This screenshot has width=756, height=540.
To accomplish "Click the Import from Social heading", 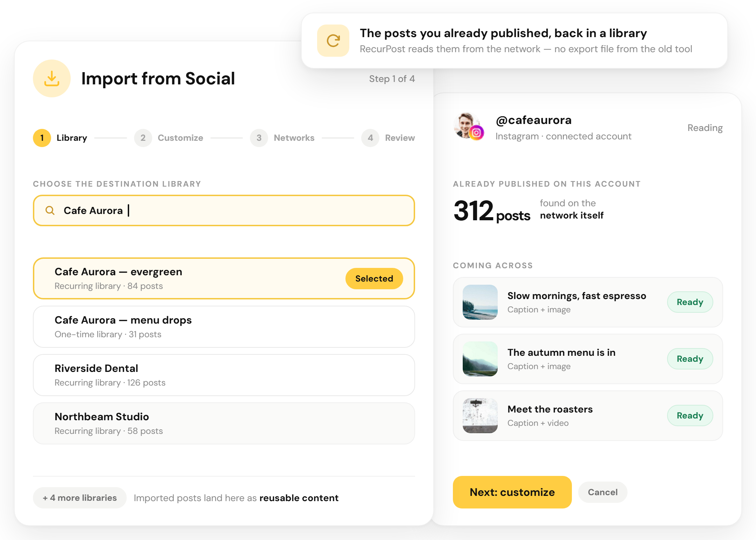I will [x=158, y=78].
